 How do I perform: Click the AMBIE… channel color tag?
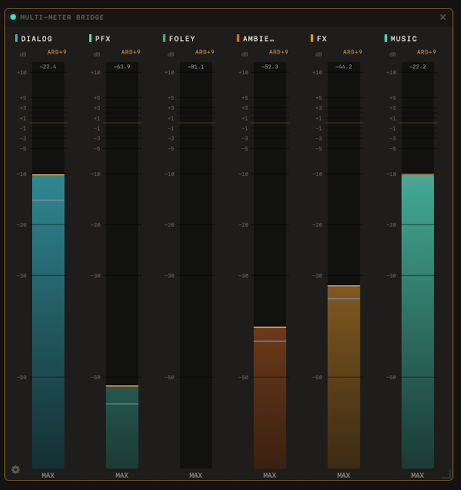coord(238,38)
